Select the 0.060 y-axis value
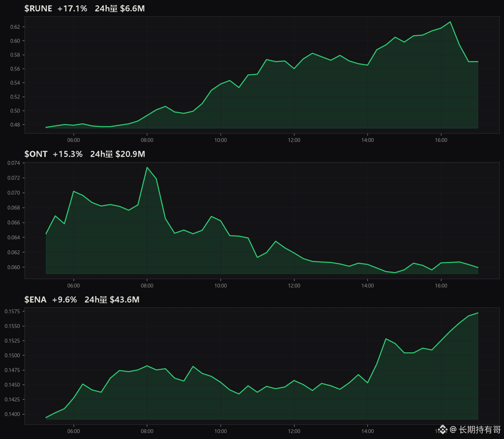The image size is (504, 439). [x=14, y=267]
